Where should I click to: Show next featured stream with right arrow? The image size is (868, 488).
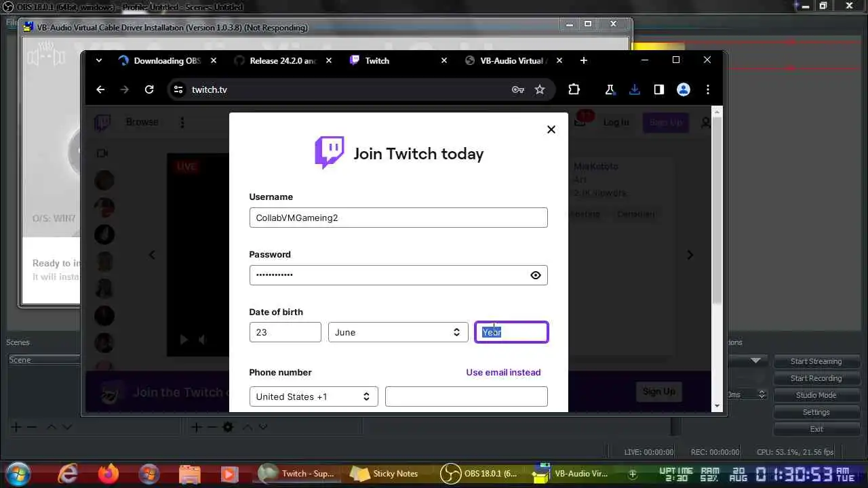click(x=690, y=255)
